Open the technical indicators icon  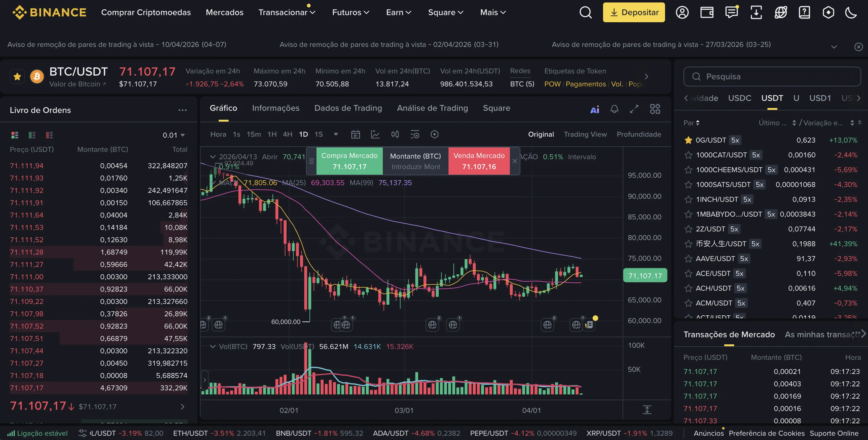[x=376, y=134]
